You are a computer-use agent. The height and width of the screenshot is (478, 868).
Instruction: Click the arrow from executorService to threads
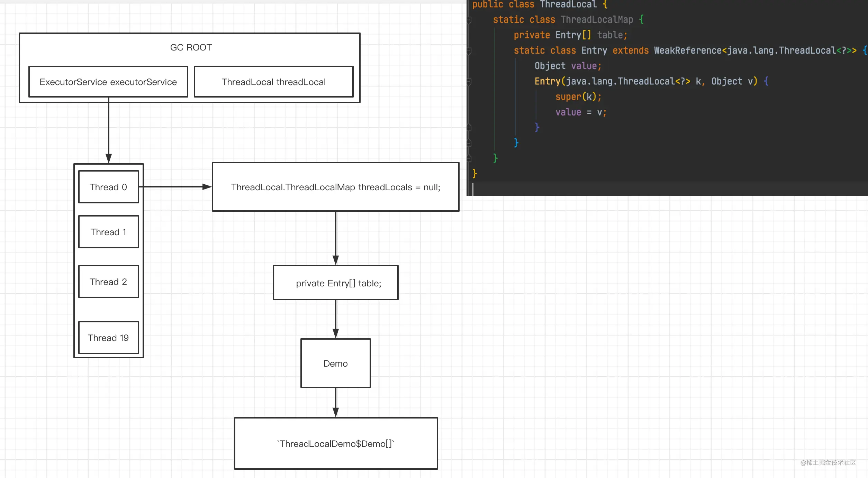[x=109, y=131]
